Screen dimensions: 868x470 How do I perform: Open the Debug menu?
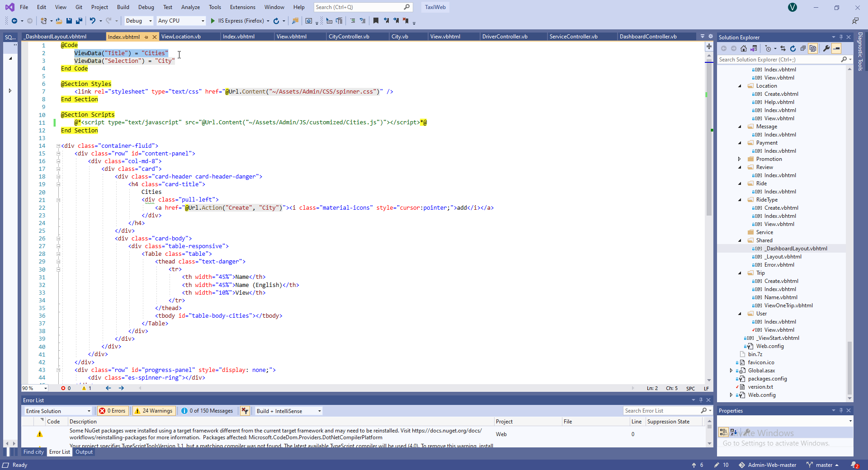tap(146, 7)
